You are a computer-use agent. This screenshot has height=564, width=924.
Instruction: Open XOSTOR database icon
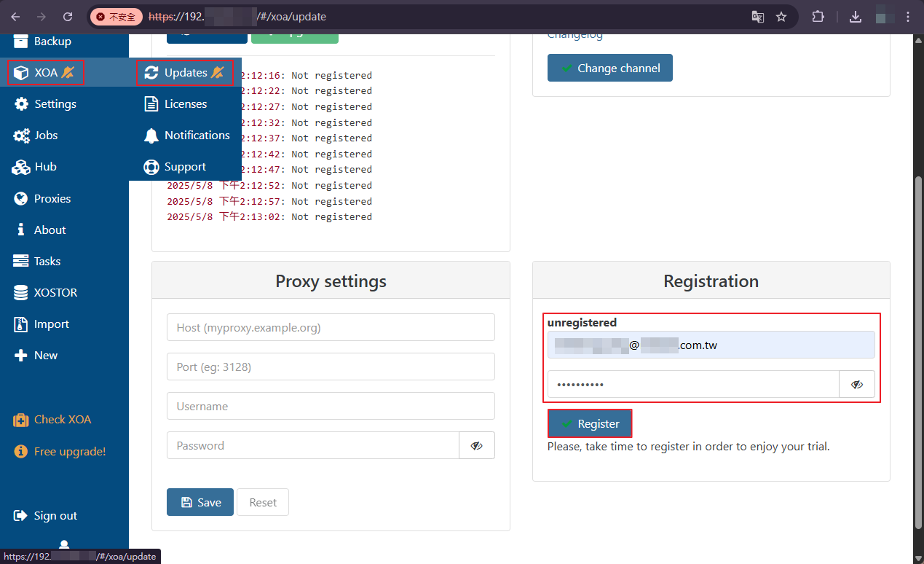pyautogui.click(x=21, y=292)
